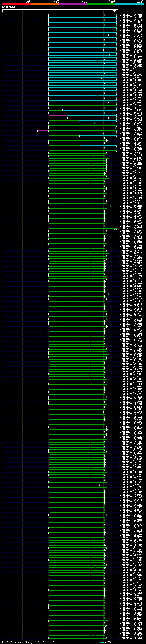Click hit label UniRef100_B0JUI1
The width and height of the screenshot is (146, 644).
(131, 140)
